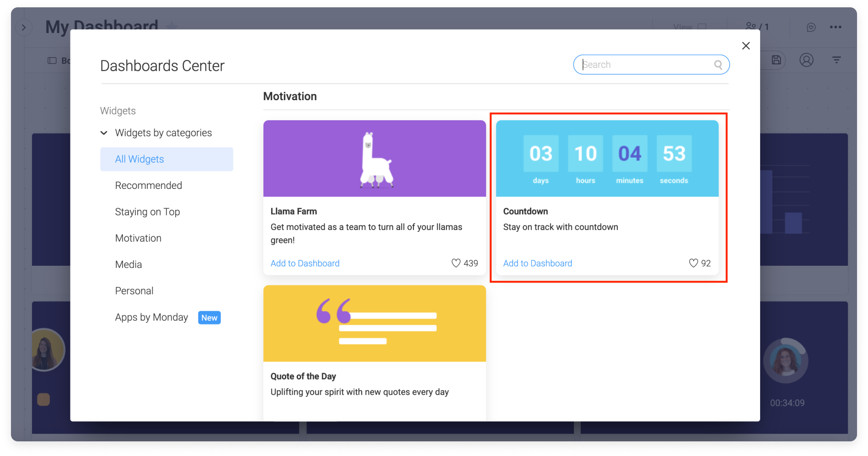
Task: Click the Llama Farm purple thumbnail
Action: pos(375,158)
